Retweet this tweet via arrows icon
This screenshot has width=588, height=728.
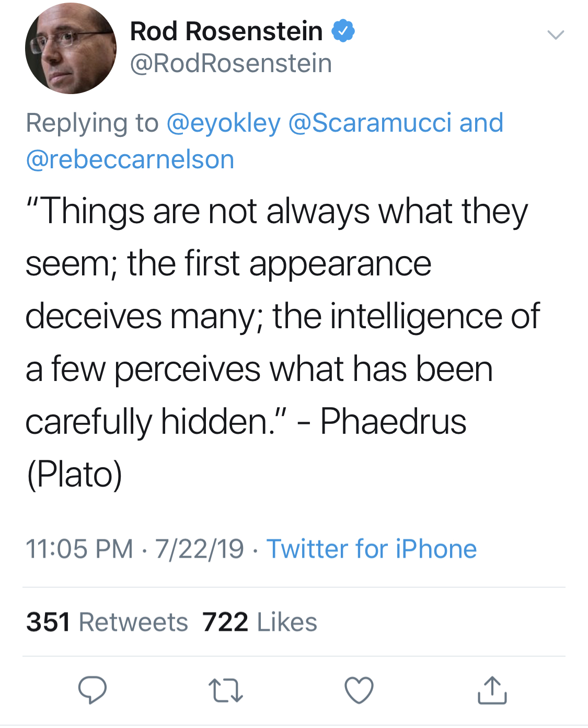tap(225, 690)
